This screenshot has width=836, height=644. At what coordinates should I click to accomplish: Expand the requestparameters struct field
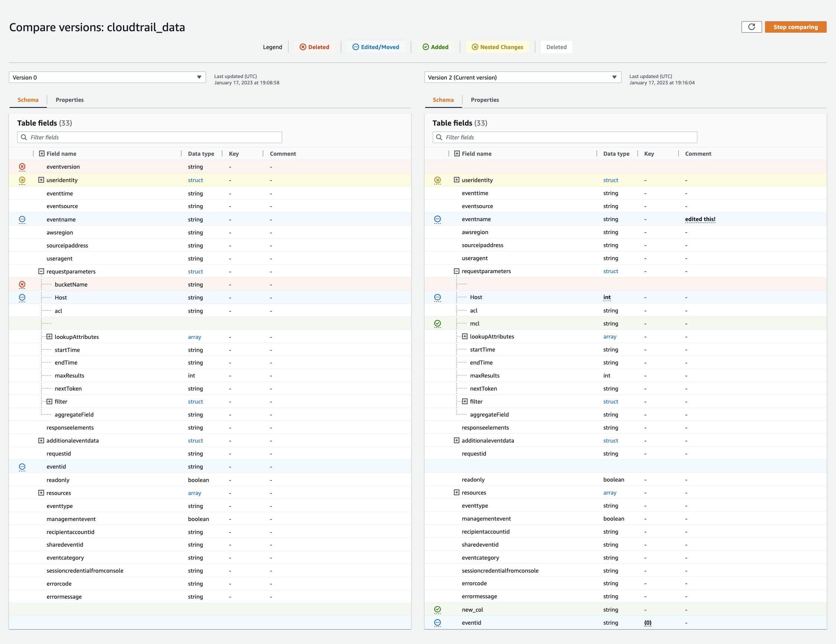(x=42, y=271)
